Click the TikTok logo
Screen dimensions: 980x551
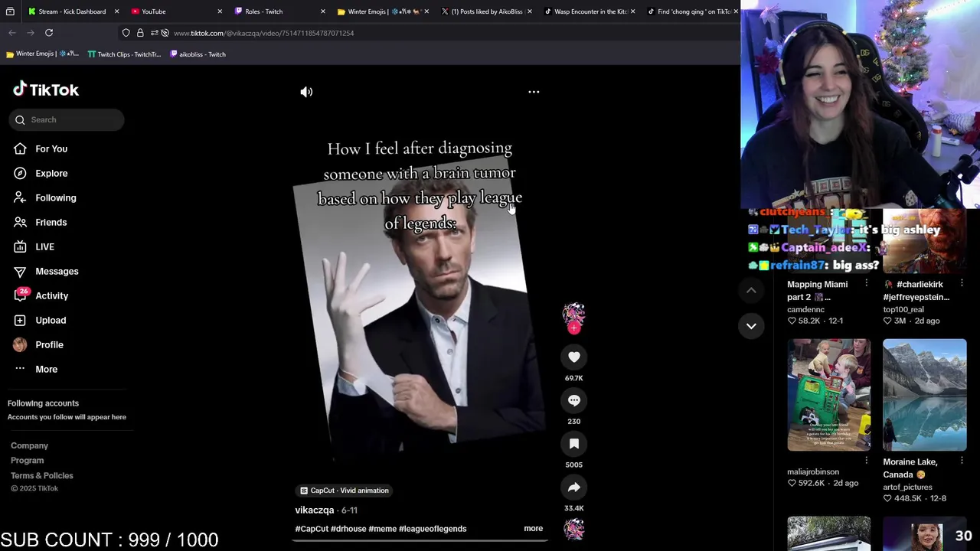pos(46,90)
